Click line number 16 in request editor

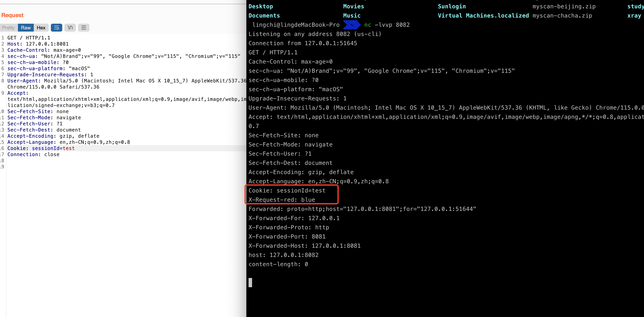click(2, 148)
